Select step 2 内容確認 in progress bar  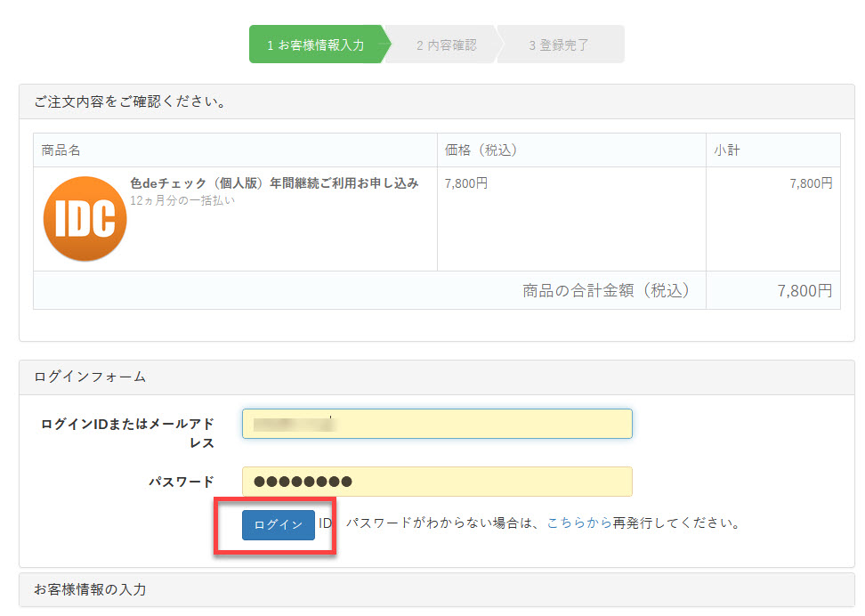(x=446, y=45)
